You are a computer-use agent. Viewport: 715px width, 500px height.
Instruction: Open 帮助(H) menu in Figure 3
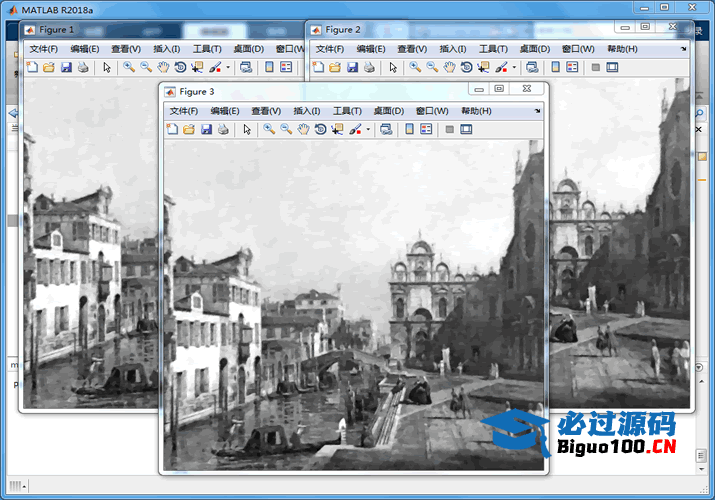click(x=476, y=111)
